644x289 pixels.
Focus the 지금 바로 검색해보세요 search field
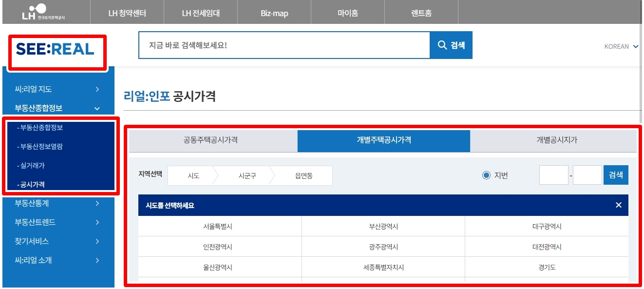pos(284,45)
